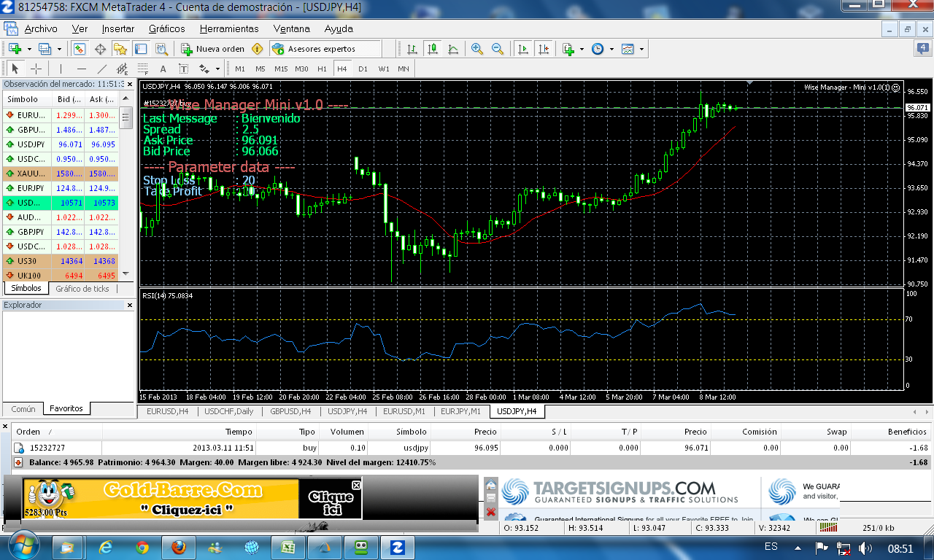Expand the periodicity clock dropdown arrow
Image resolution: width=934 pixels, height=560 pixels.
611,49
